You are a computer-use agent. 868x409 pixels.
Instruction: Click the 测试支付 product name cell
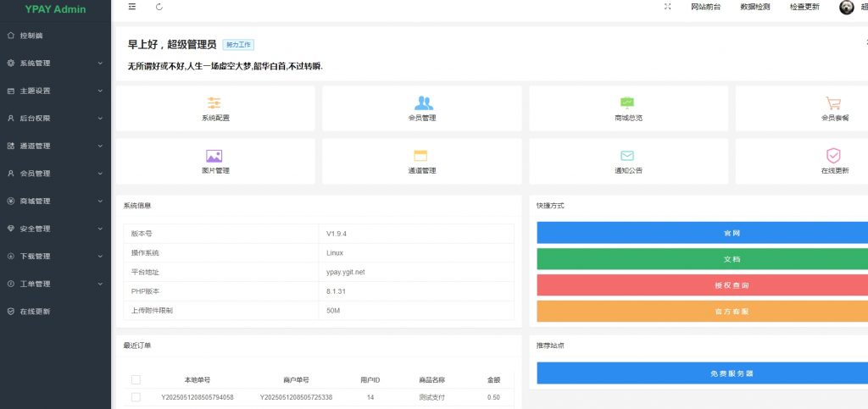pos(431,397)
